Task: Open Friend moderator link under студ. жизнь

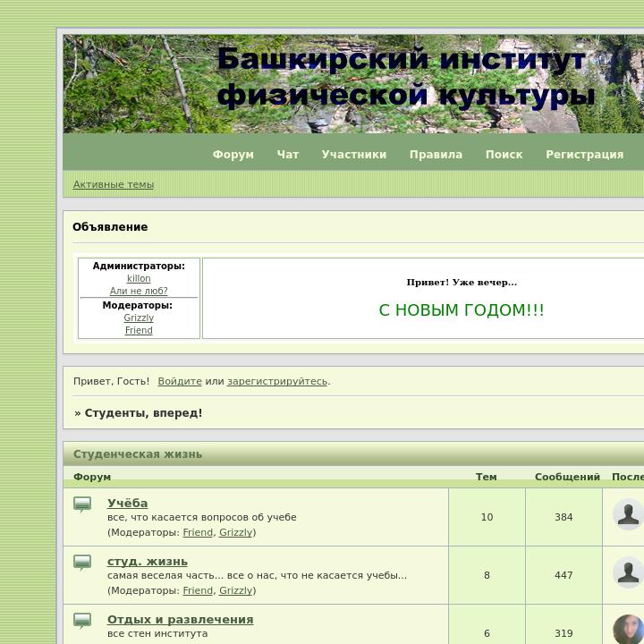Action: (x=198, y=590)
